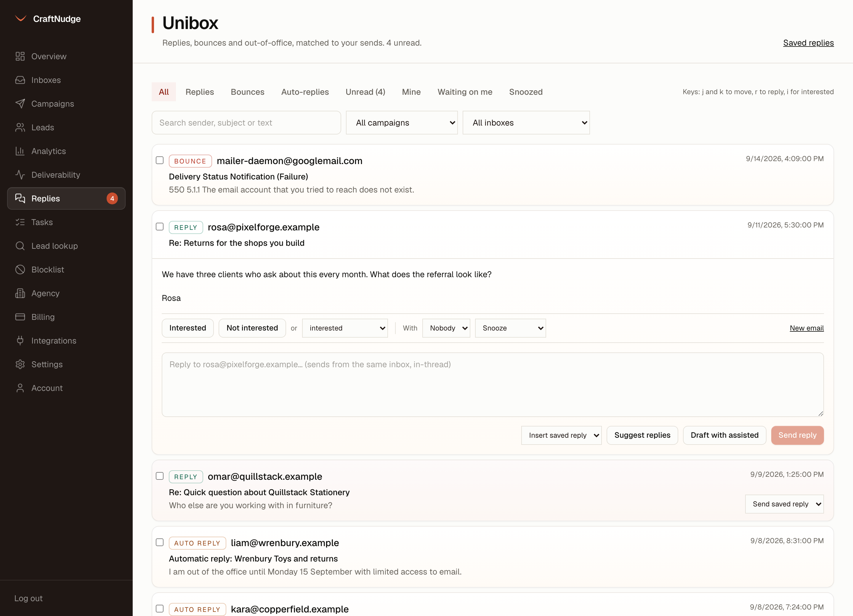Screen dimensions: 853x616
Task: Click the Replies chat-bubbles icon
Action: (20, 198)
